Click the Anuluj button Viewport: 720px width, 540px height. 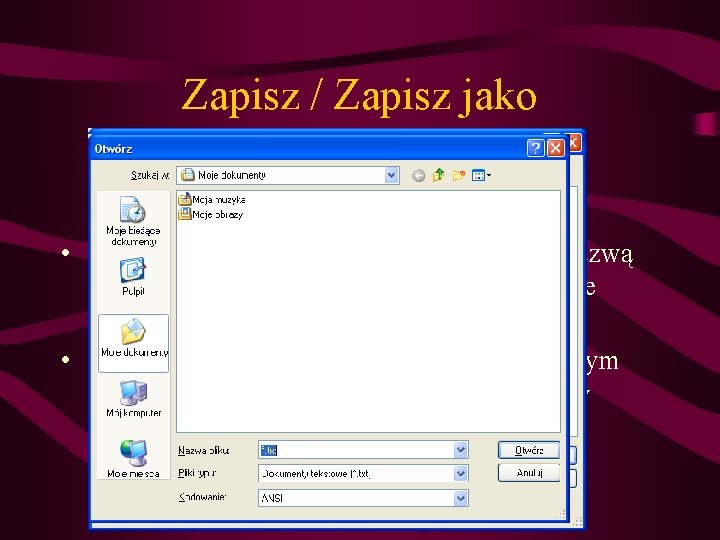pyautogui.click(x=529, y=473)
